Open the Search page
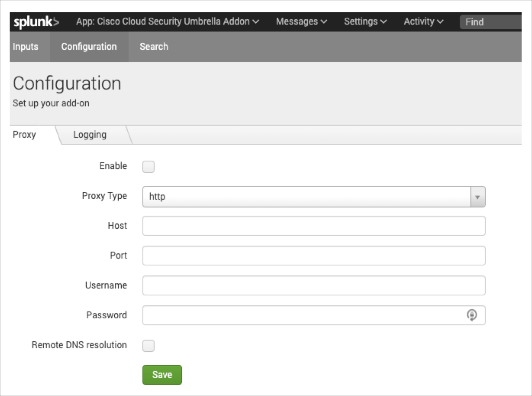The width and height of the screenshot is (532, 396). pos(154,47)
